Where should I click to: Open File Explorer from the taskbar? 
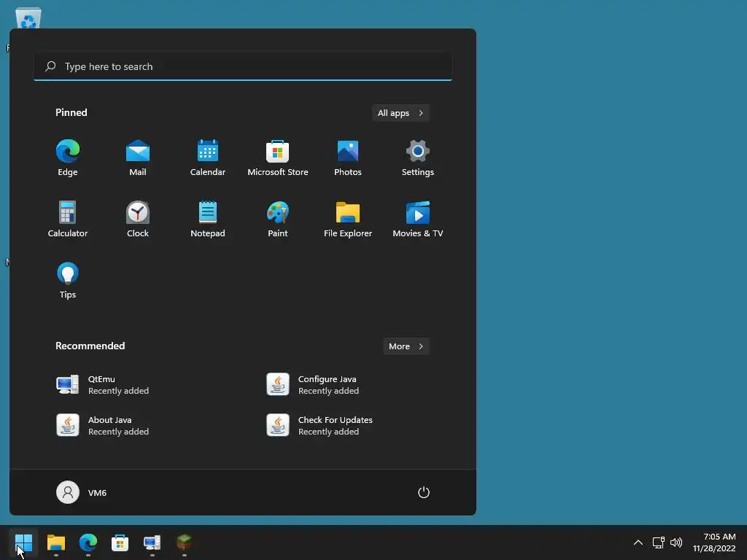click(x=55, y=542)
